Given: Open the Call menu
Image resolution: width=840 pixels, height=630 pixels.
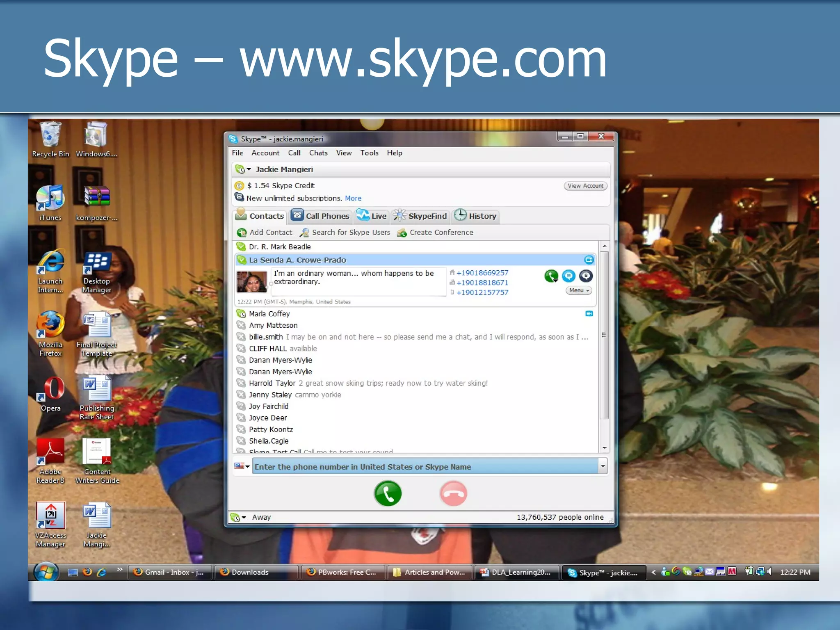Looking at the screenshot, I should [x=294, y=153].
